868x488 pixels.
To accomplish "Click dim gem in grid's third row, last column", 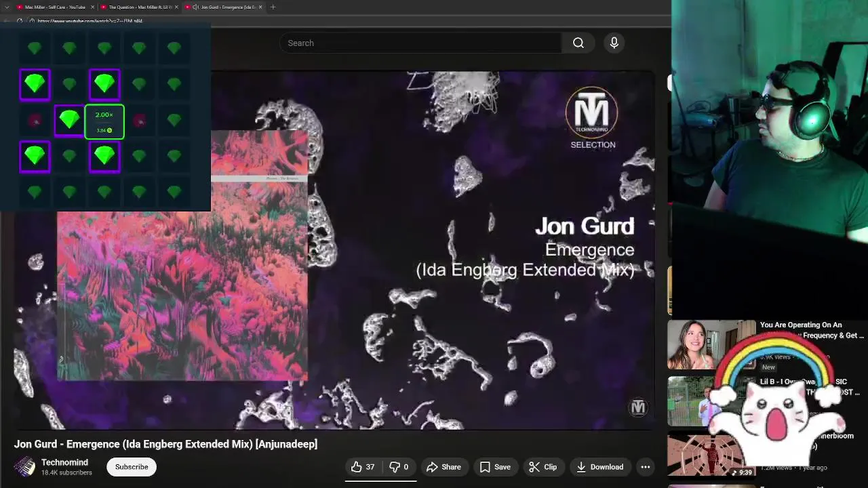I will coord(174,121).
